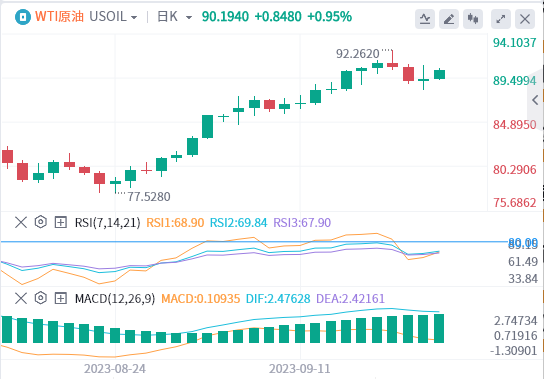
Task: Click the WTI crude oil logo icon
Action: 23,17
